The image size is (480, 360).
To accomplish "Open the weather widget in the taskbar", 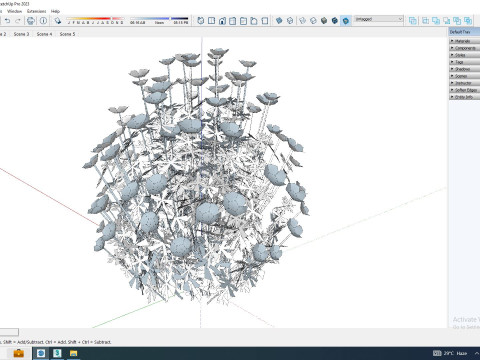I will [451, 353].
